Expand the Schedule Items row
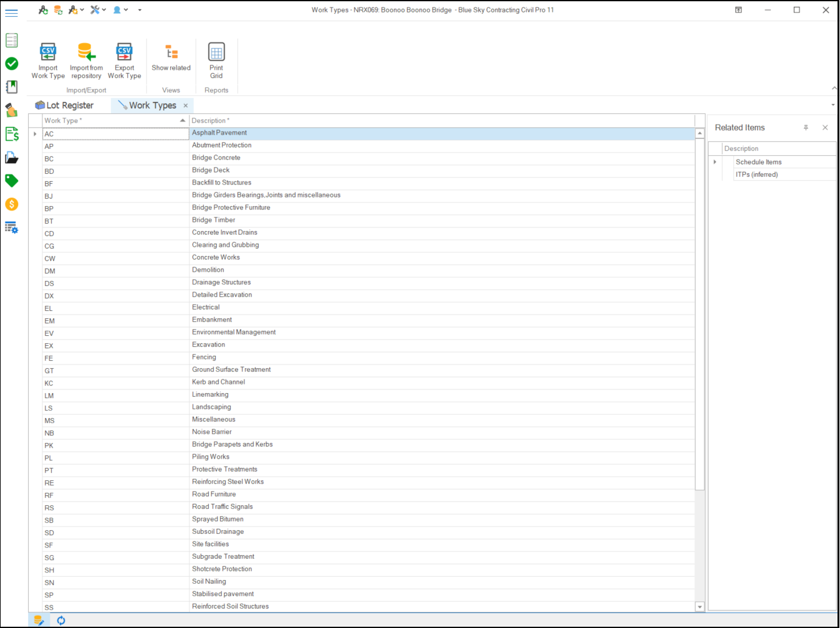Screen dimensions: 840x628 coord(715,162)
